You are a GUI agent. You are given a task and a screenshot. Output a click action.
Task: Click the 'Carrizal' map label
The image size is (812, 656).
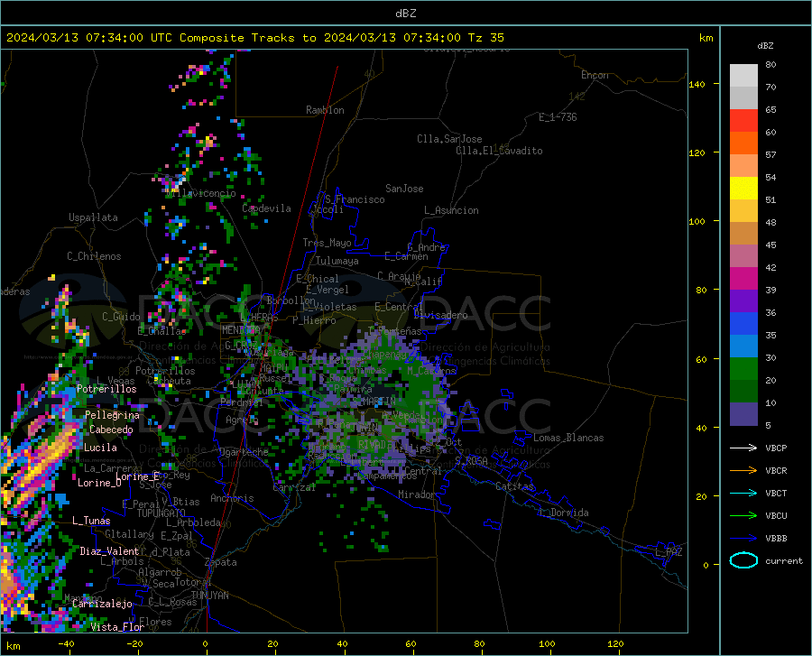coord(294,487)
